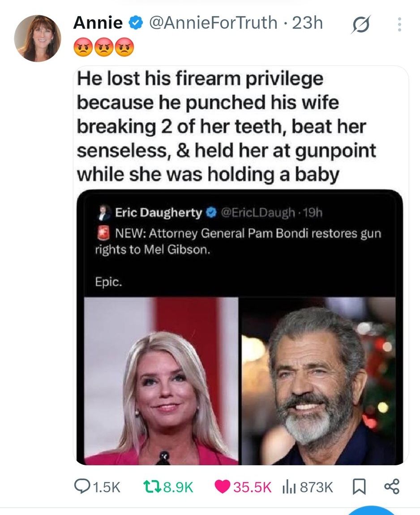Screen dimensions: 420x515
Task: Click the red siren emoji before NEW
Action: [x=104, y=233]
